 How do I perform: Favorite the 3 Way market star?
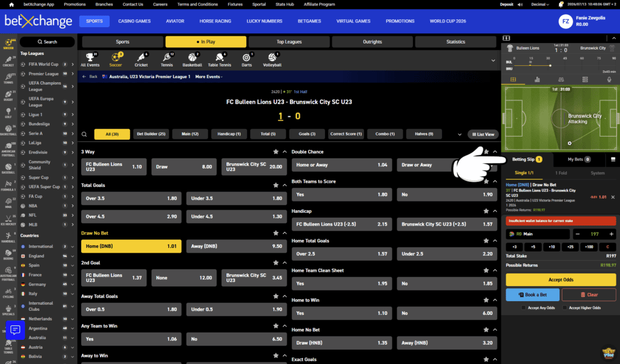[x=275, y=152]
